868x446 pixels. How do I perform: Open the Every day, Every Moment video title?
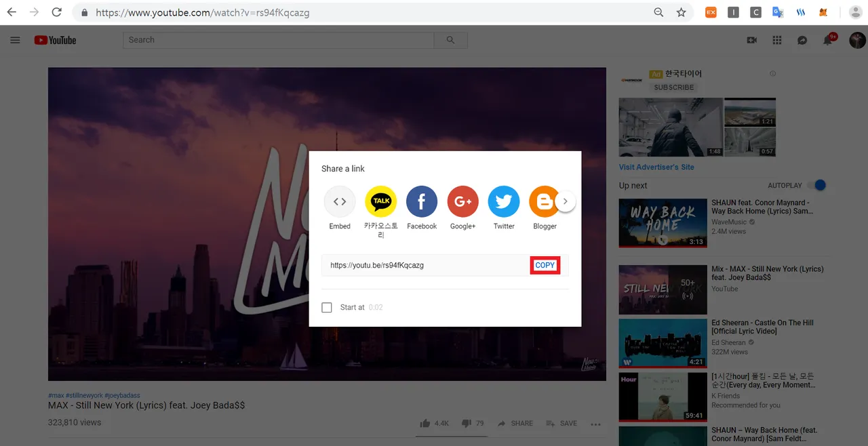pos(763,380)
